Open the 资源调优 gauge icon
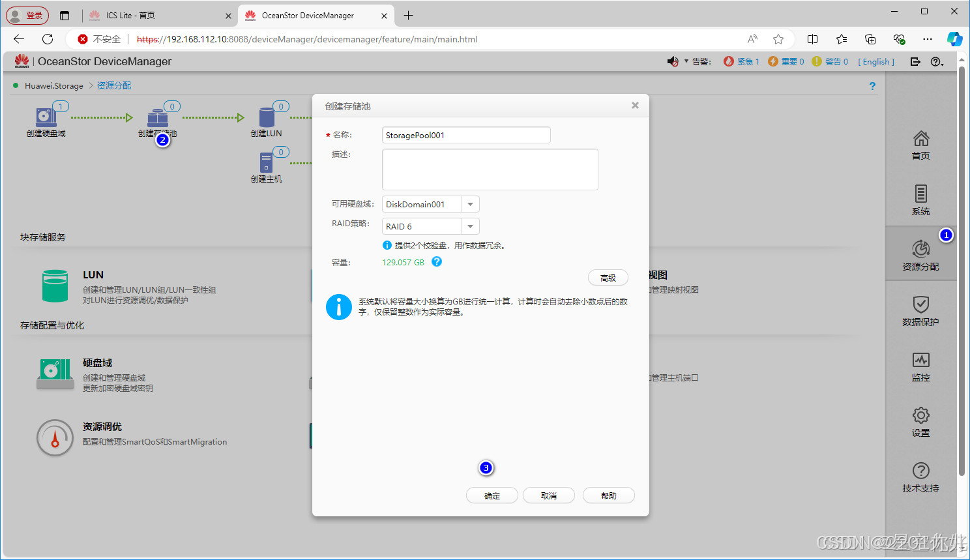Viewport: 970px width, 560px height. click(x=55, y=437)
